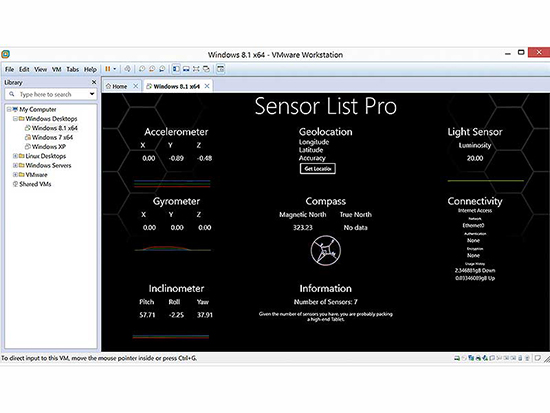Viewport: 550px width, 413px height.
Task: Open the snapshot manager toolbar icon
Action: pyautogui.click(x=162, y=69)
